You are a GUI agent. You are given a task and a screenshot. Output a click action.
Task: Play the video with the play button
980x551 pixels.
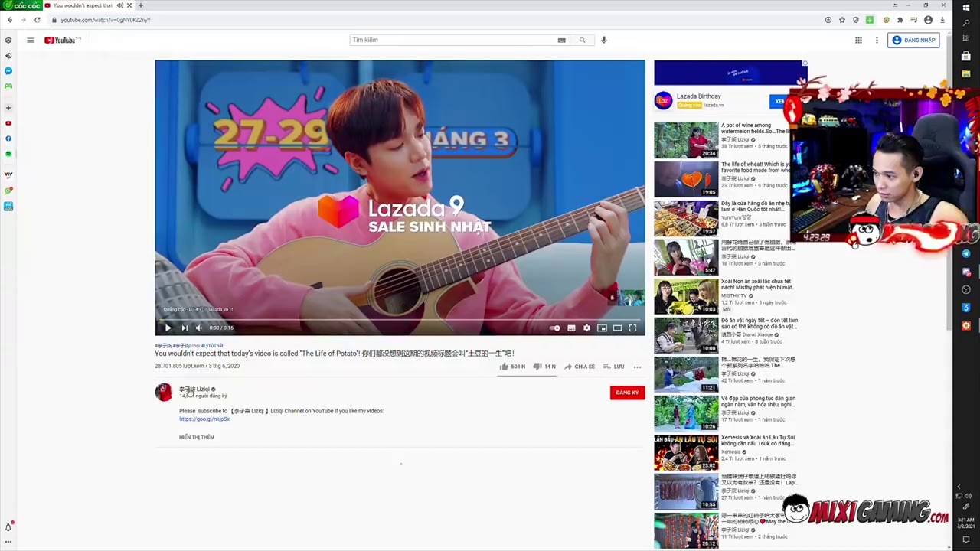168,328
